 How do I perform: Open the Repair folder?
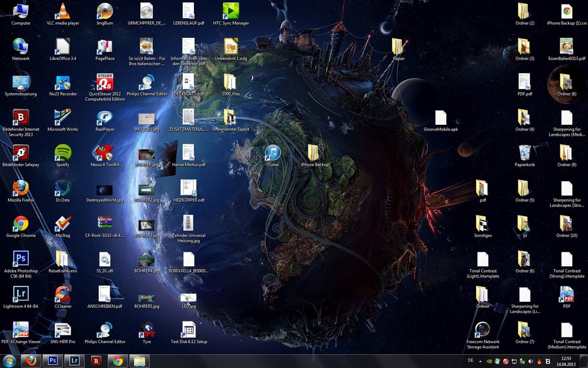click(x=398, y=47)
